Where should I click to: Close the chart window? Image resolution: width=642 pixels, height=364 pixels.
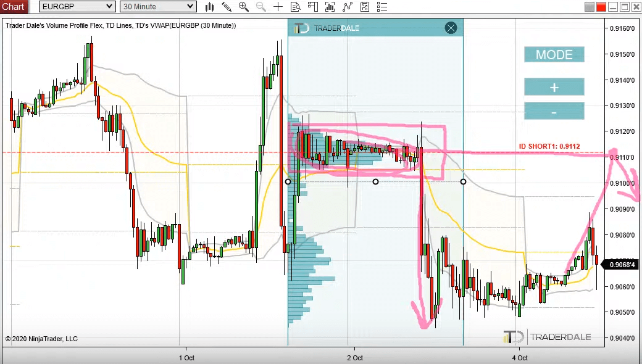click(636, 7)
